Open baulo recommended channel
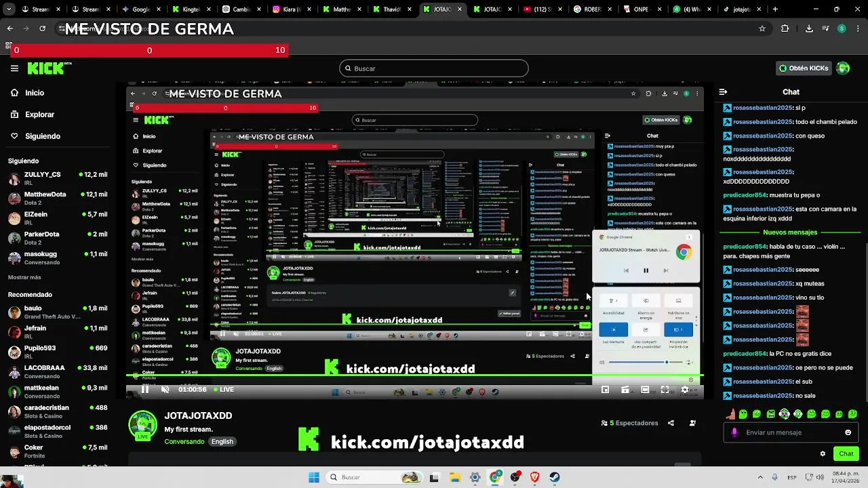 58,312
